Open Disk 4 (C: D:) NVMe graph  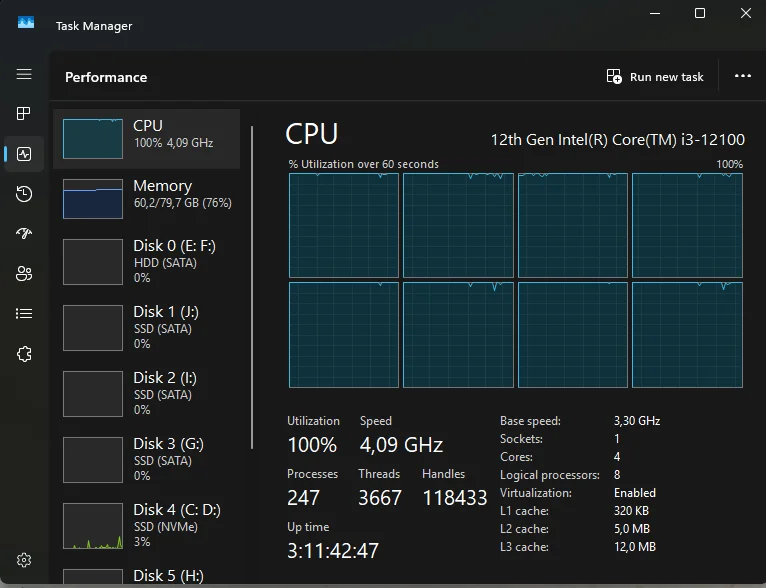click(x=147, y=525)
